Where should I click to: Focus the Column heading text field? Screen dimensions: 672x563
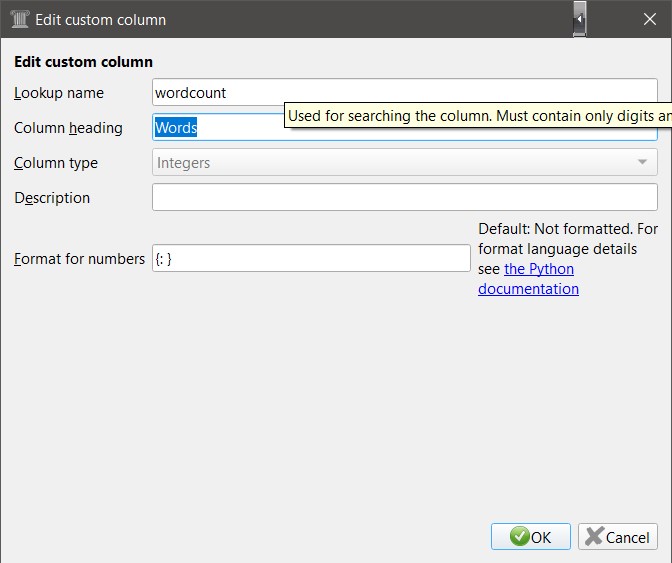pyautogui.click(x=218, y=128)
